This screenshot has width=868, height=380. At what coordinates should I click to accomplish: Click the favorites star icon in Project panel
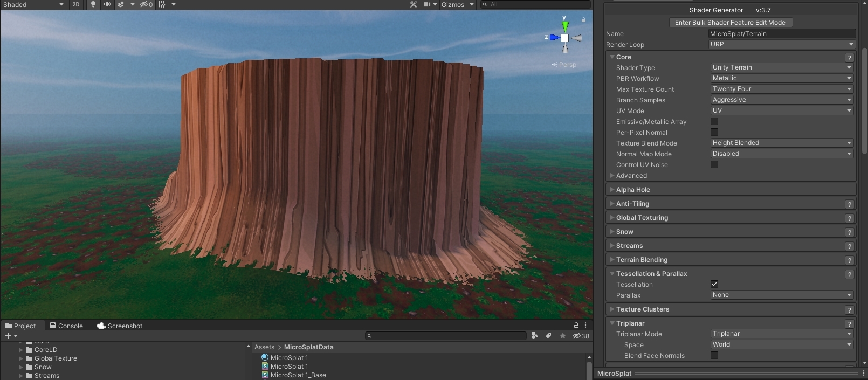(563, 336)
